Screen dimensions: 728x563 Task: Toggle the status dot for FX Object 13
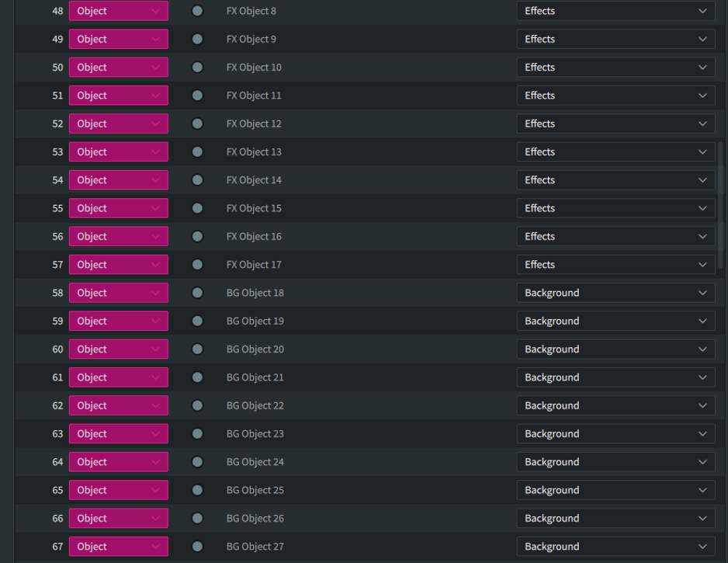coord(197,152)
